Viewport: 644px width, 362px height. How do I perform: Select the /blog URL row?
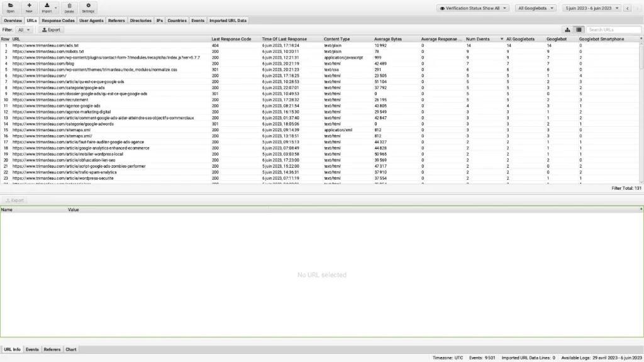click(x=320, y=63)
